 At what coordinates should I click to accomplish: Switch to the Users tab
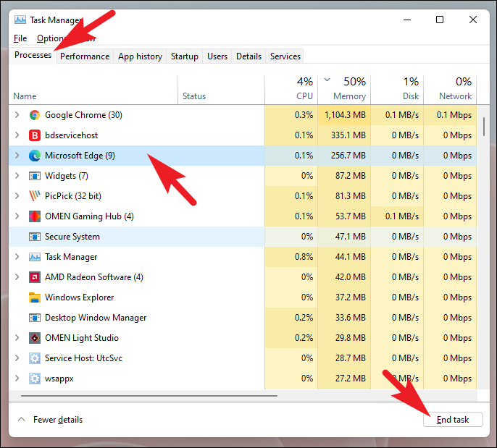click(217, 56)
